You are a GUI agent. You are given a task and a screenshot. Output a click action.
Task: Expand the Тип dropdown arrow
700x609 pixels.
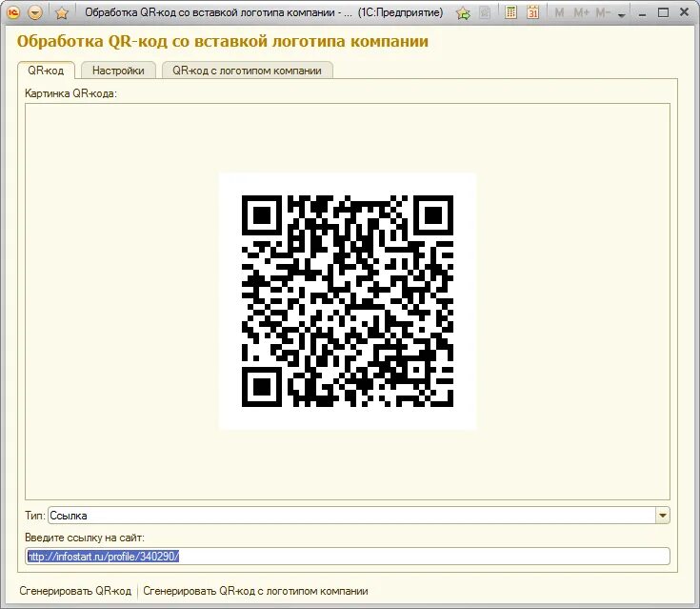coord(663,516)
